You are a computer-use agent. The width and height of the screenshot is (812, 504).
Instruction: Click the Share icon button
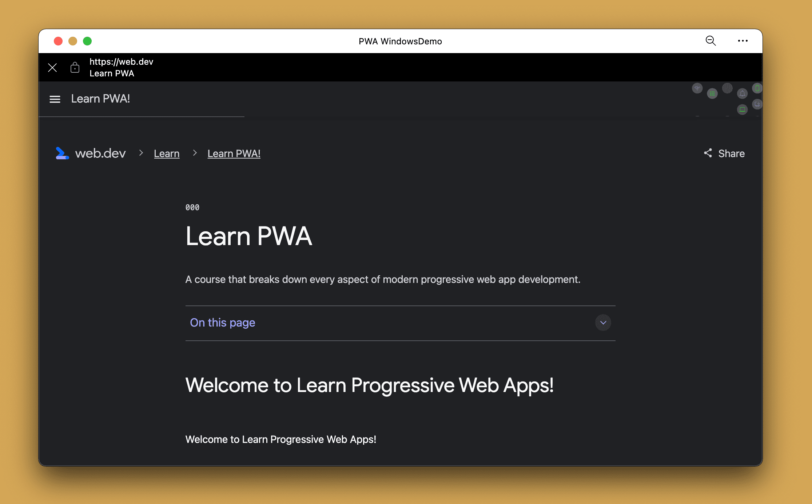point(708,153)
